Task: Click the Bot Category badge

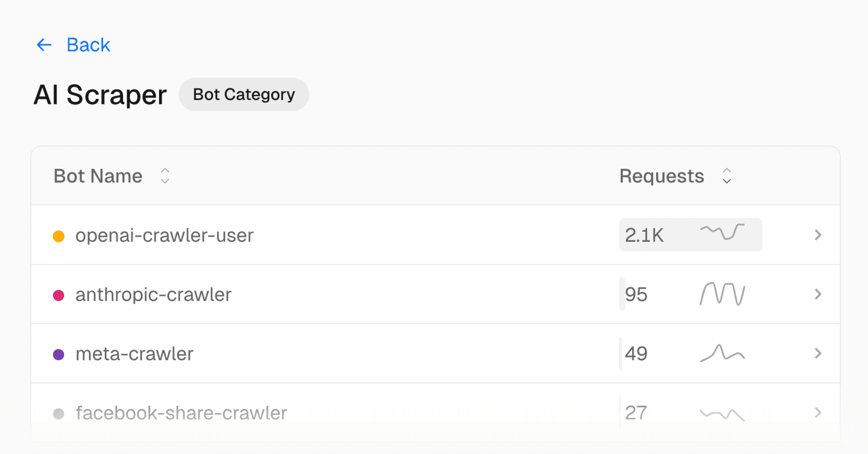Action: [244, 94]
